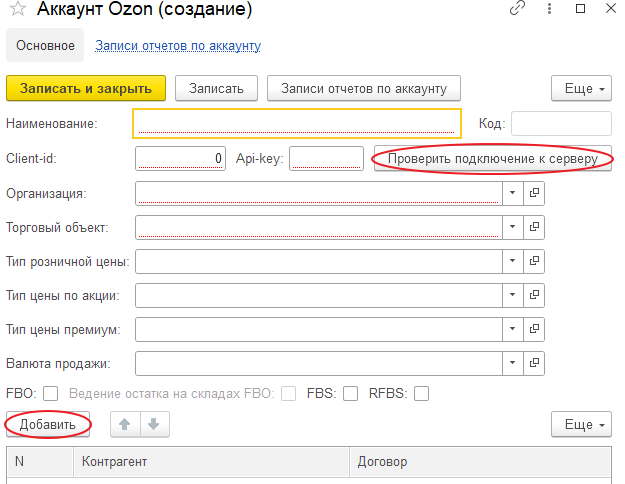Focus the Client-id input field

[181, 159]
